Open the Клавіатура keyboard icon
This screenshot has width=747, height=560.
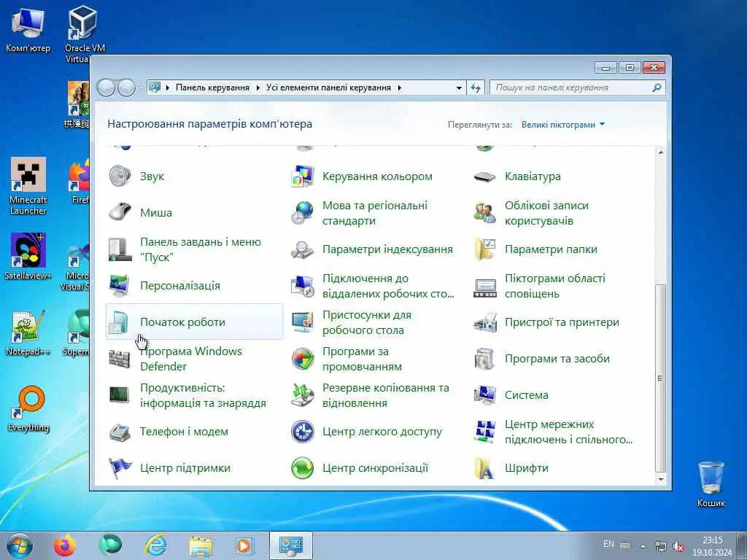(485, 176)
